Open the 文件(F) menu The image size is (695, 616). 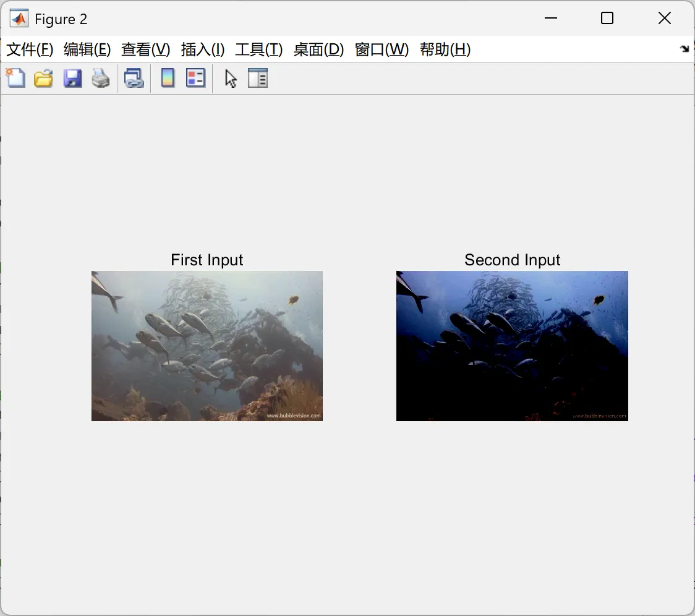30,49
